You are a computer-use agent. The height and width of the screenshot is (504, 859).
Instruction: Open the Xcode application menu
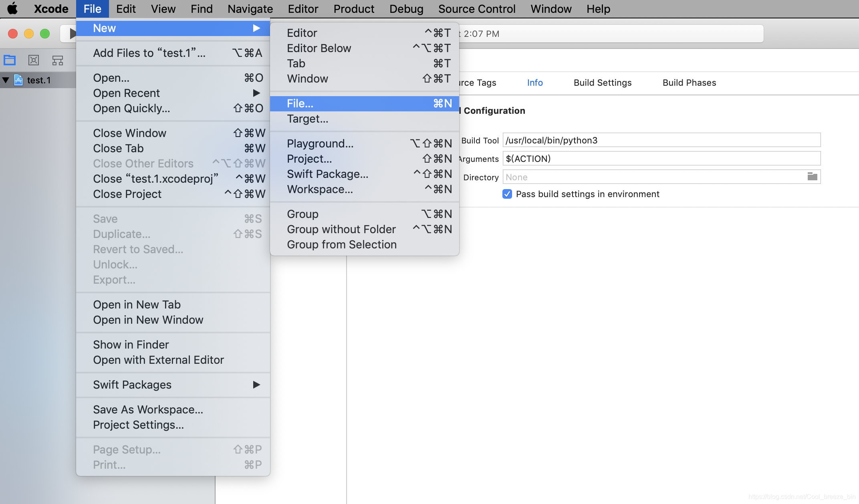pyautogui.click(x=51, y=9)
